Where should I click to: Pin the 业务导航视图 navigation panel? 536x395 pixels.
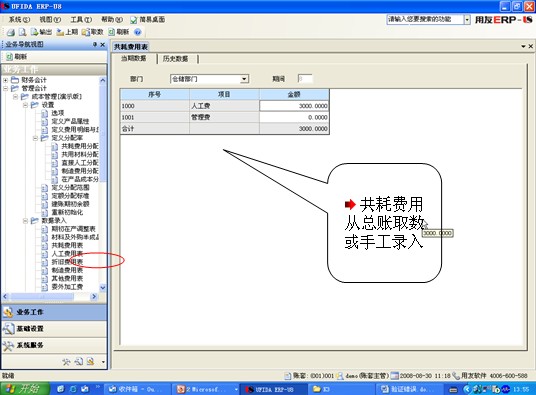pos(95,44)
